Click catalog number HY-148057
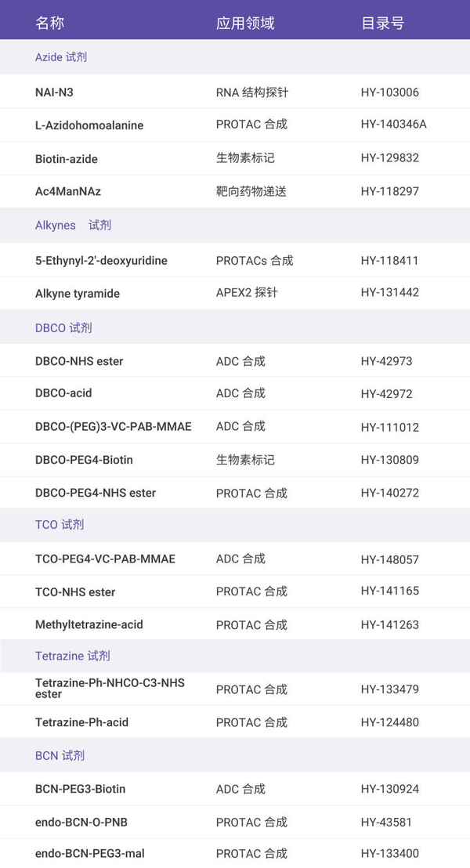 [390, 559]
